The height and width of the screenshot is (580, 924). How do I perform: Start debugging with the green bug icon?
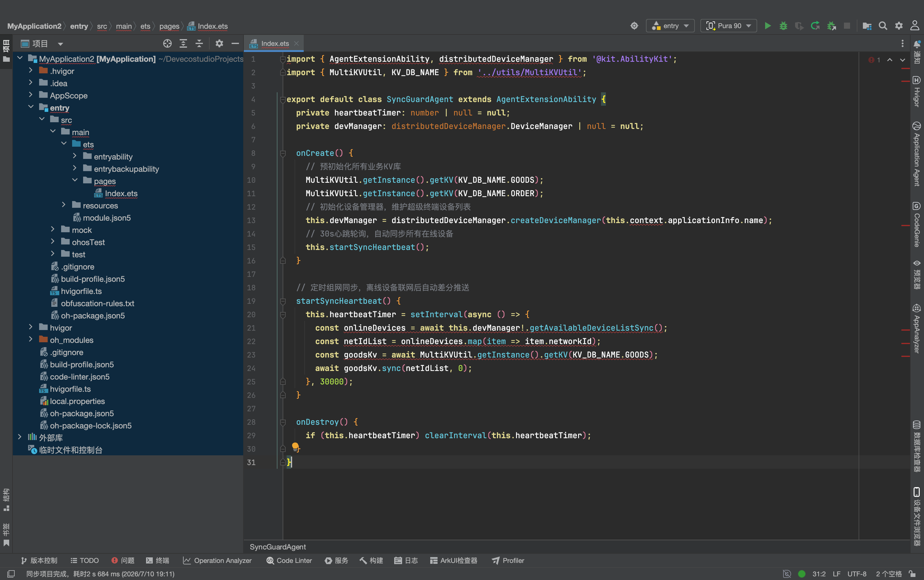click(x=783, y=26)
